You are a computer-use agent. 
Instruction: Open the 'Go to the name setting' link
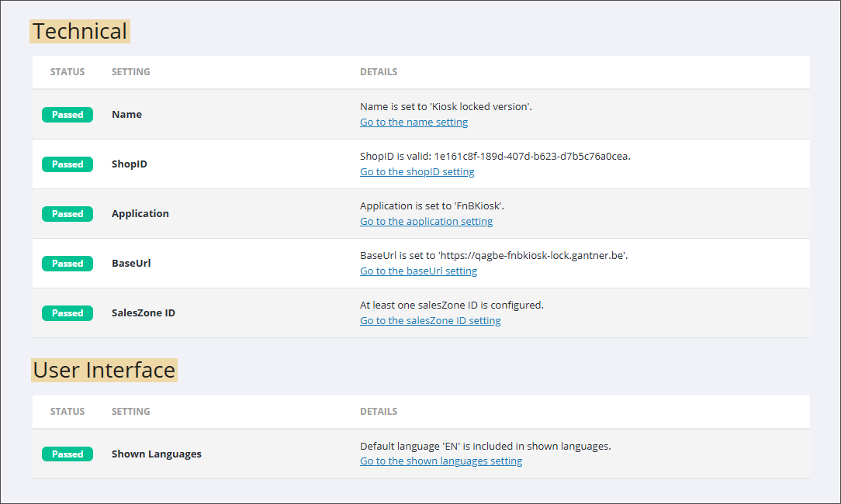414,123
